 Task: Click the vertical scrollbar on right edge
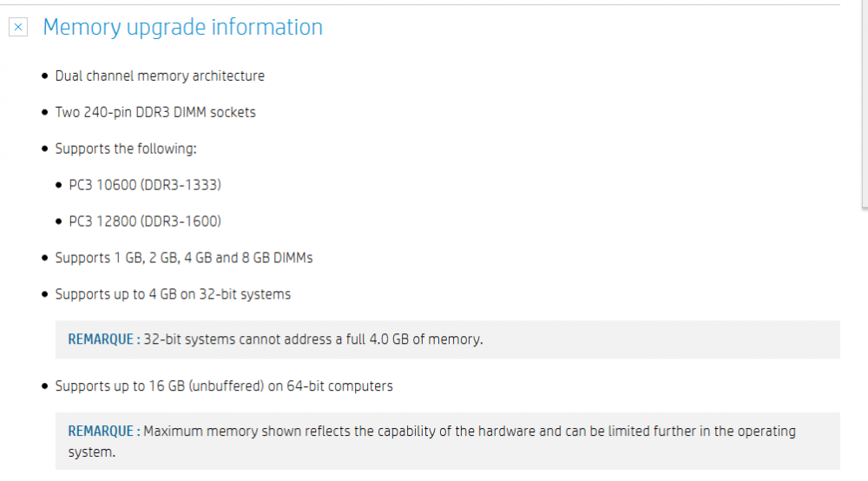tap(865, 104)
